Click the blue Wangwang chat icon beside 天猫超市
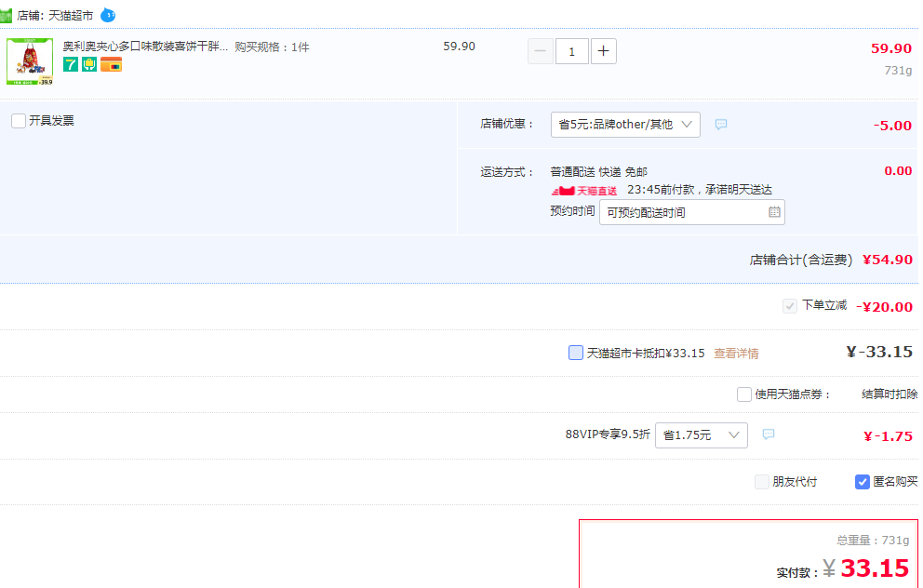This screenshot has height=588, width=923. coord(108,15)
